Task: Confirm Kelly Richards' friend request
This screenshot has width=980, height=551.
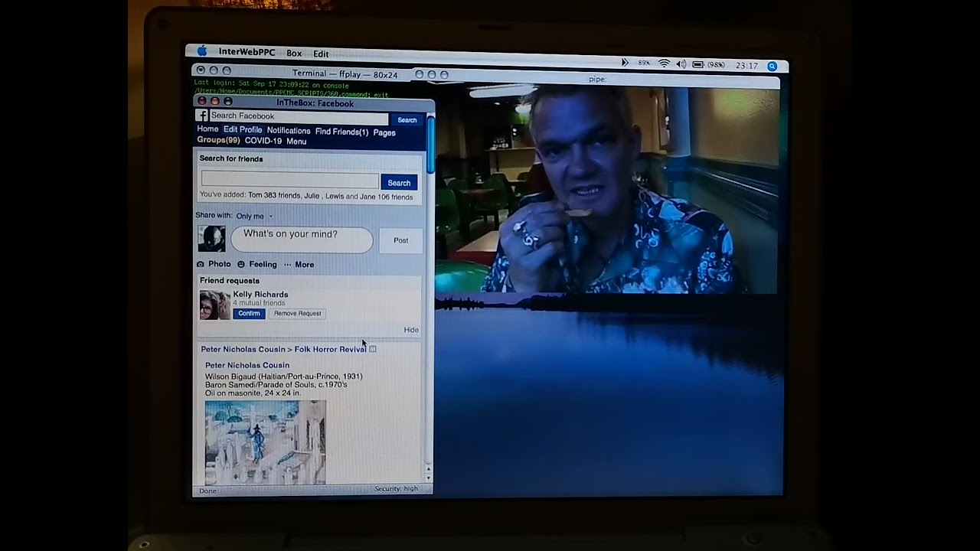Action: (249, 313)
